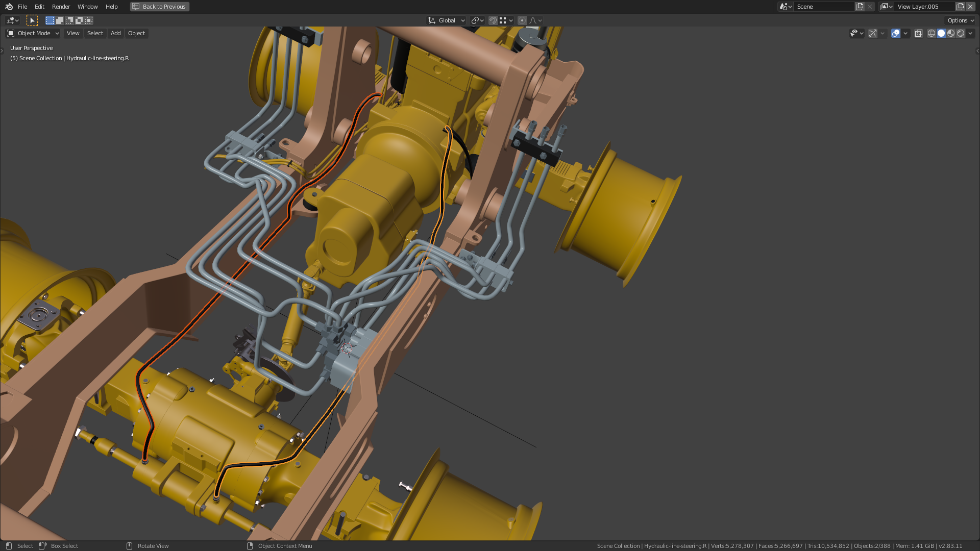
Task: Open the Select header menu
Action: tap(95, 33)
